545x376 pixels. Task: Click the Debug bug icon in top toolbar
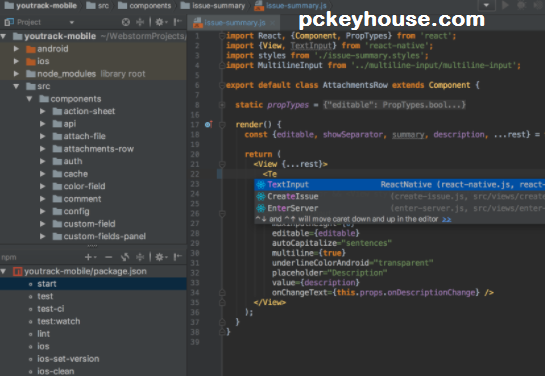[x=521, y=5]
